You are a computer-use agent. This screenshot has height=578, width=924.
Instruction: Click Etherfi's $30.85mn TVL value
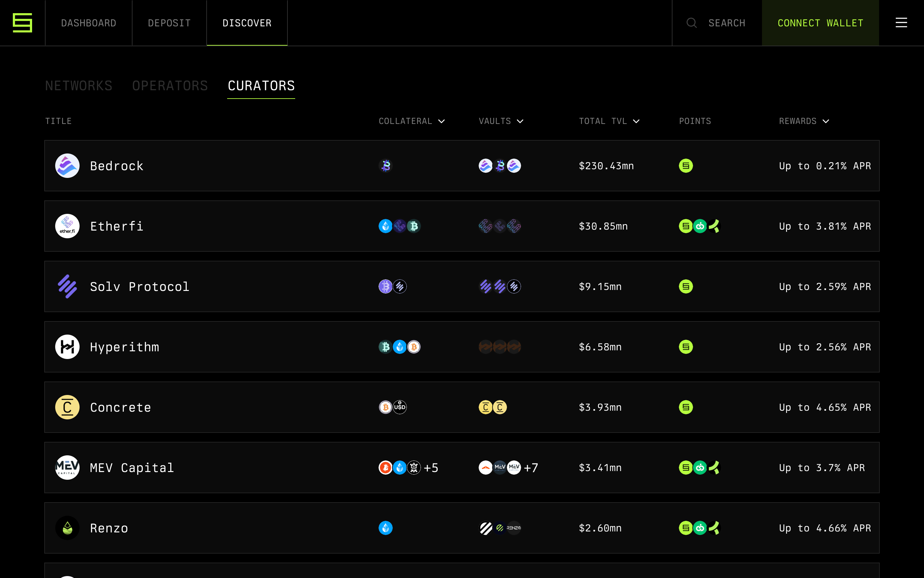click(x=603, y=226)
